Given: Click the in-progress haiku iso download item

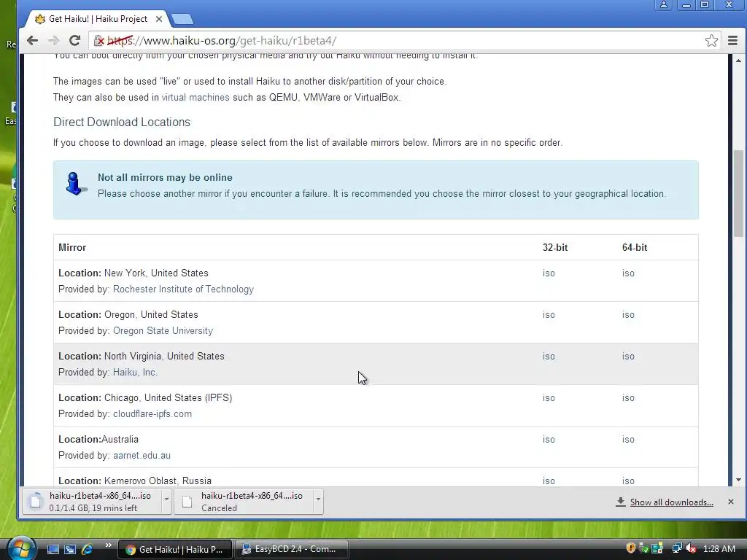Looking at the screenshot, I should pos(93,502).
